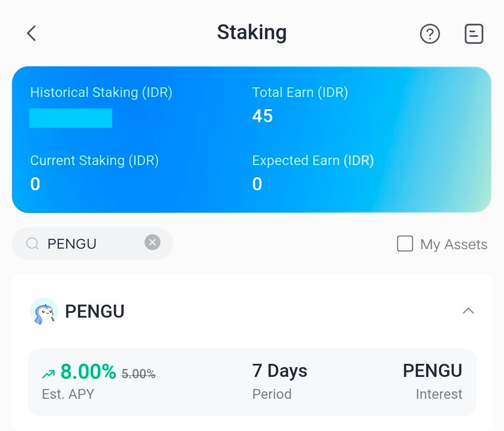Viewport: 504px width, 431px height.
Task: Collapse the PENGU staking card chevron
Action: (469, 311)
